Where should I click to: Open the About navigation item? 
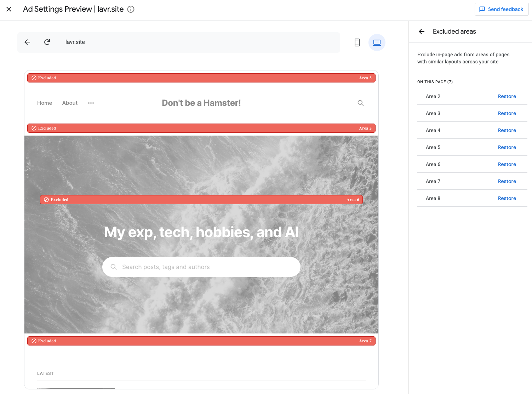(70, 103)
